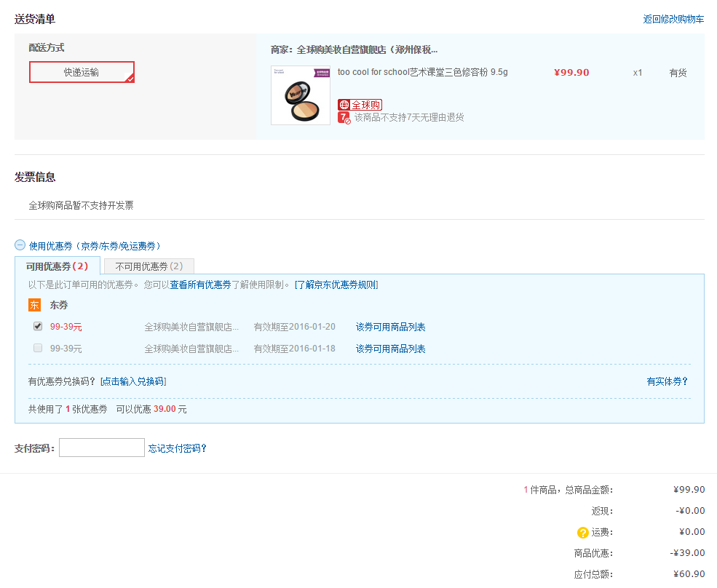Collapse the 使用优惠券 section minus icon

pos(20,245)
